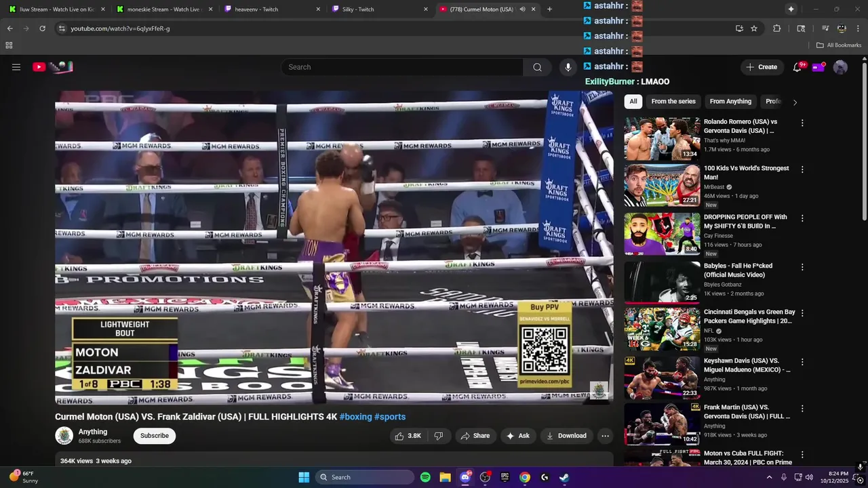The image size is (868, 488).
Task: Open Steam from the taskbar
Action: [x=564, y=477]
